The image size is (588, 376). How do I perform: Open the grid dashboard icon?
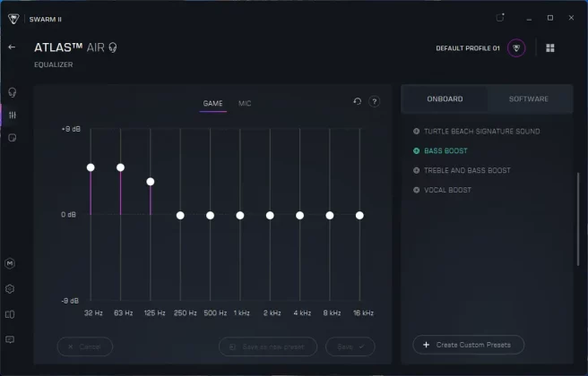coord(549,48)
